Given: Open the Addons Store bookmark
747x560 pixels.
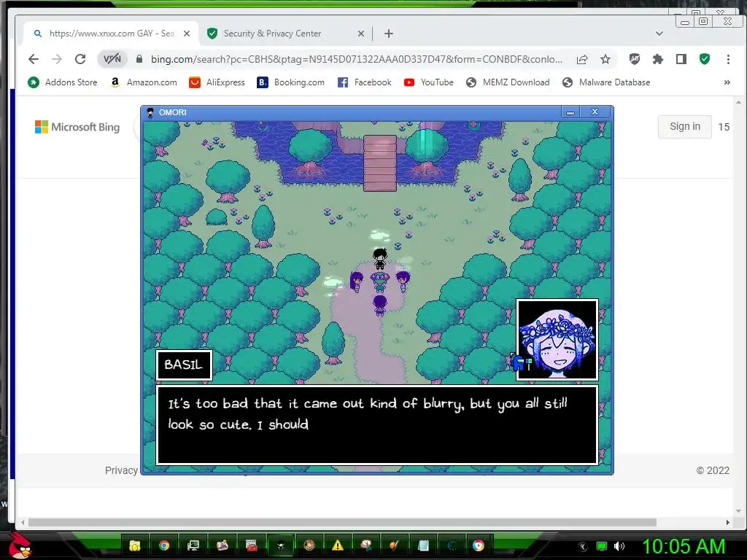Looking at the screenshot, I should [x=63, y=82].
